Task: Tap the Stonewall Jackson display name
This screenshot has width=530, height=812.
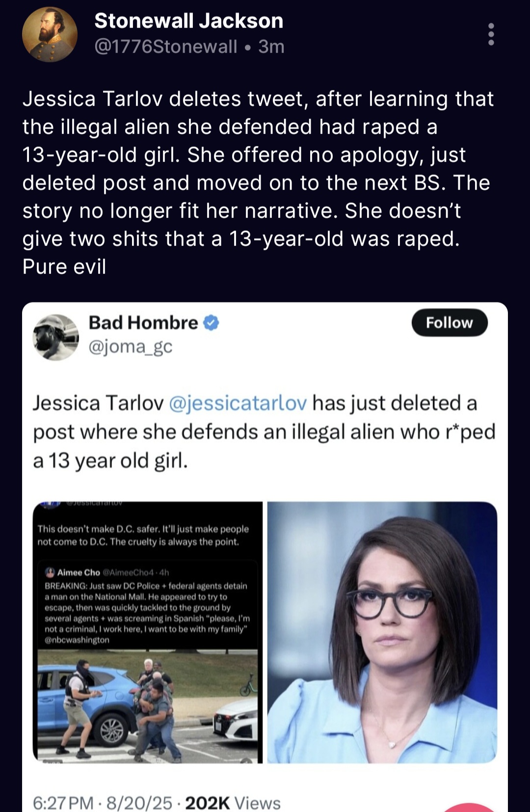Action: (189, 21)
